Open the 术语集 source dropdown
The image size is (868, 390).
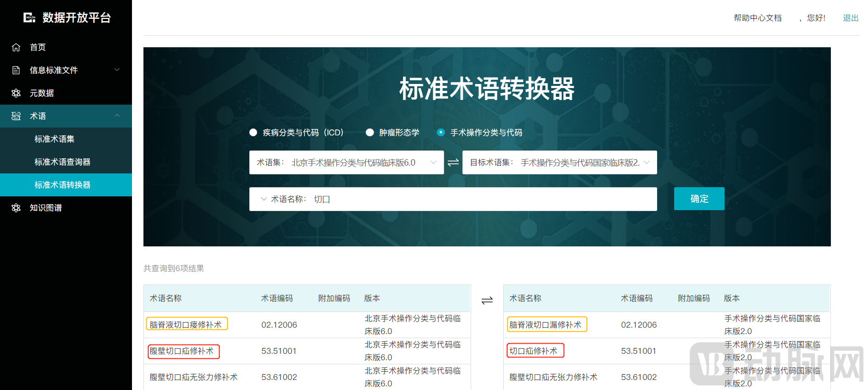346,162
